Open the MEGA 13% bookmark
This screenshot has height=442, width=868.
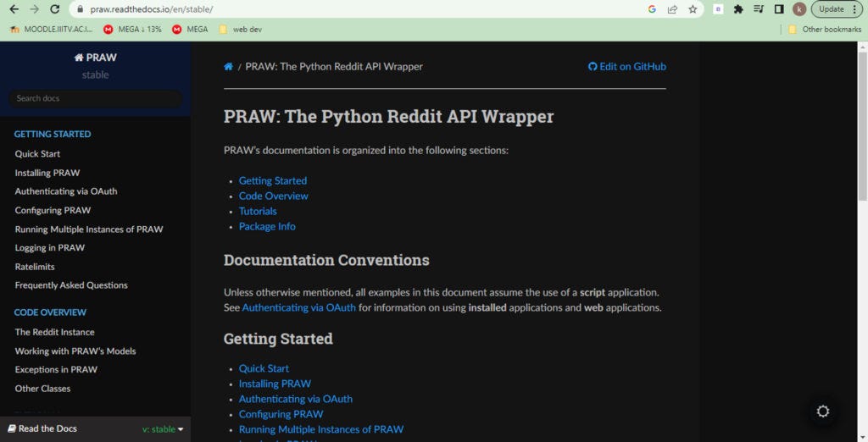click(133, 30)
